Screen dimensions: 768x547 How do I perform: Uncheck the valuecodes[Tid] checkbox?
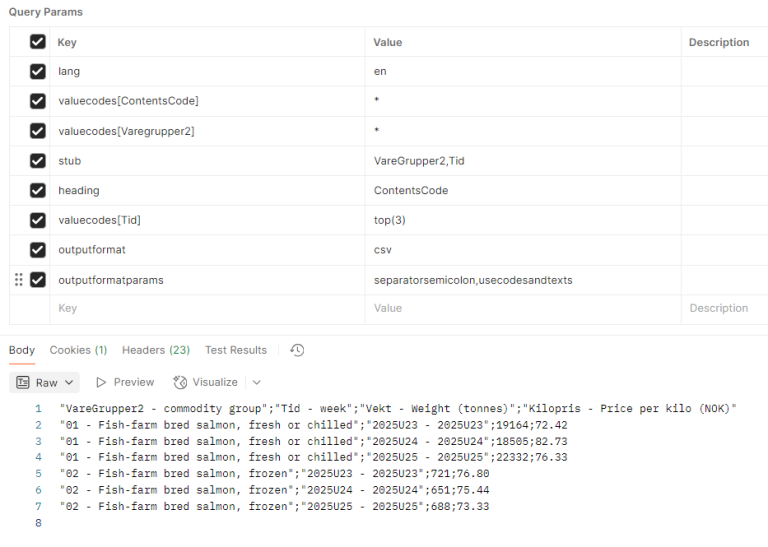(38, 220)
